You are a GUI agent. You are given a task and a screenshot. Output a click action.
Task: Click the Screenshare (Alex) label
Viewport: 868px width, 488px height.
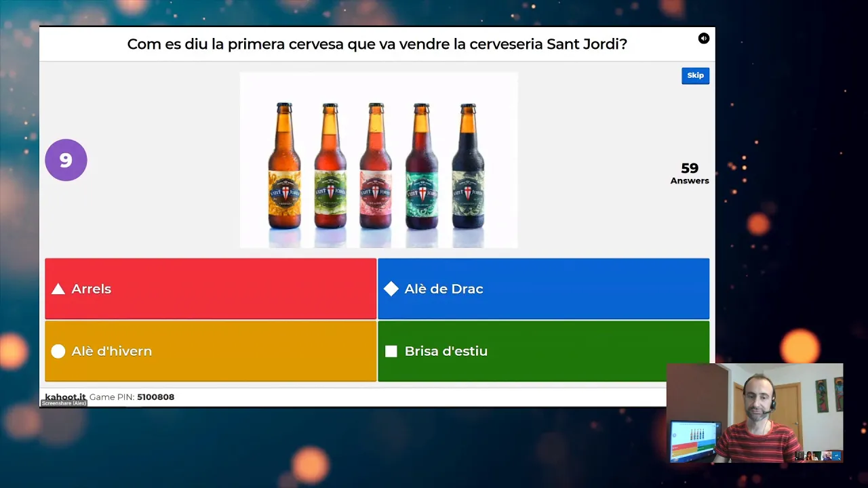tap(64, 403)
